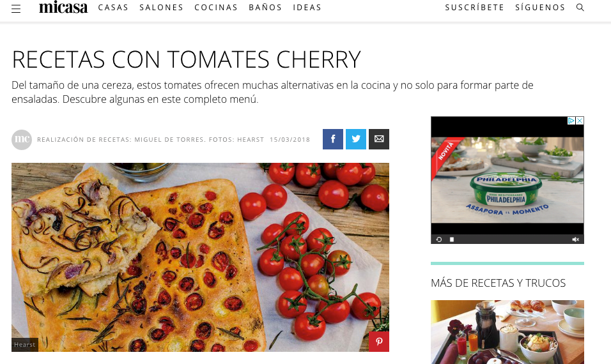Open the AdChoices info icon

click(x=571, y=121)
